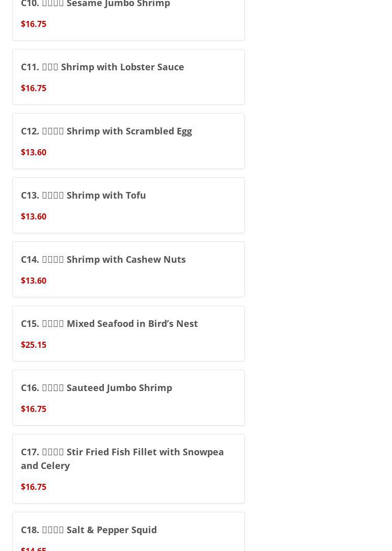Choose C13 Shrimp with Tofu
This screenshot has width=392, height=551.
83,195
